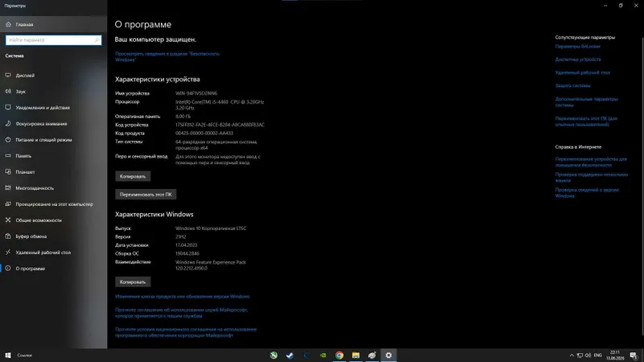
Task: Open the NVIDIA app on taskbar
Action: (x=323, y=356)
